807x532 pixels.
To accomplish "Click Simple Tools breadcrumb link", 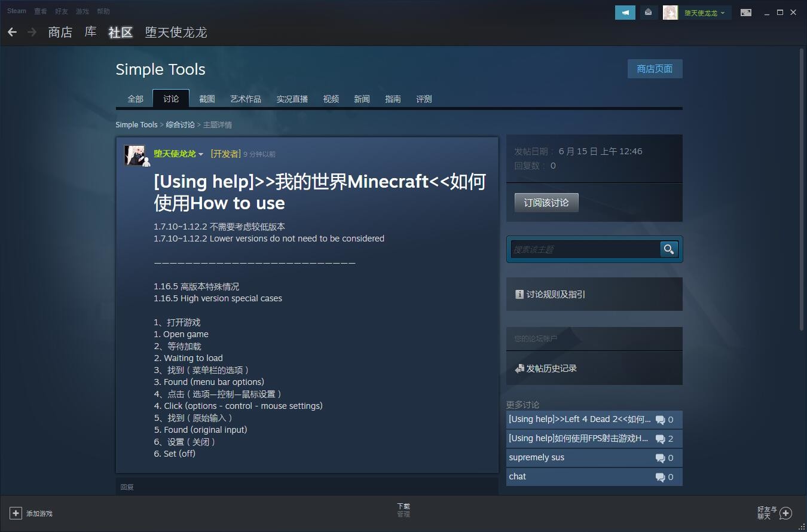I will (x=136, y=125).
